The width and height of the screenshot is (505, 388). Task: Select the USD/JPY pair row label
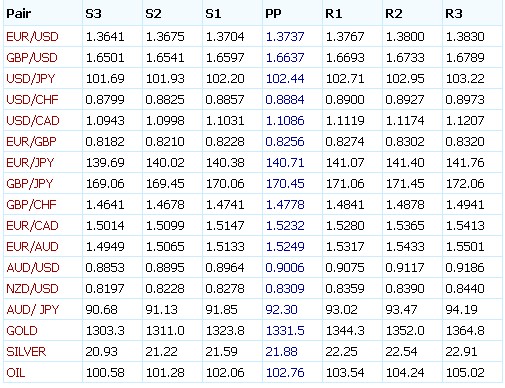pos(31,79)
